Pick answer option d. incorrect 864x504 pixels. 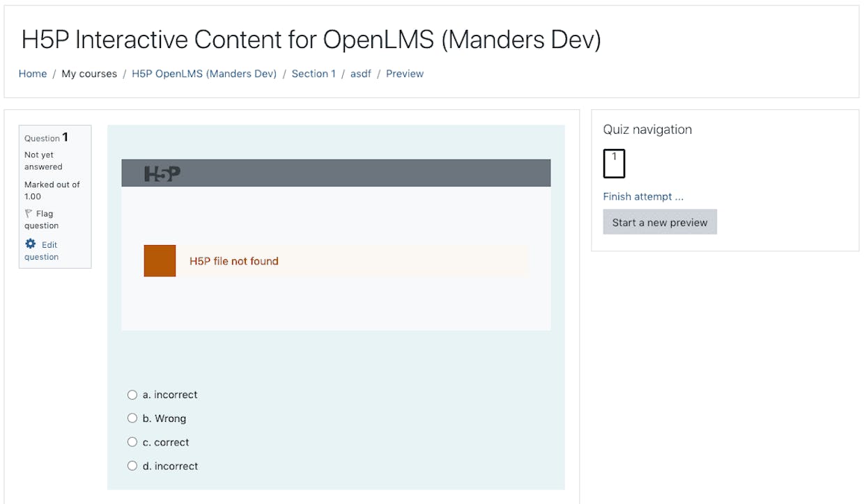132,466
